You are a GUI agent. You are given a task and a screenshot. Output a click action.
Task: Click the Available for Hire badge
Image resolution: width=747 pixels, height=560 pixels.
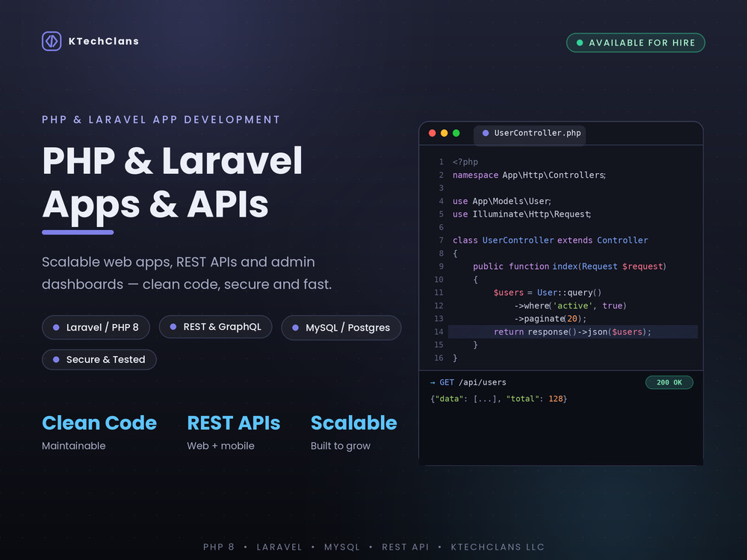tap(636, 43)
